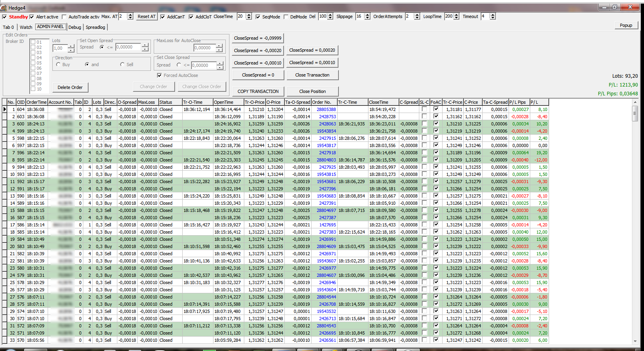Uncheck the SeqMode option
Viewport: 644px width, 351px height.
coord(258,17)
